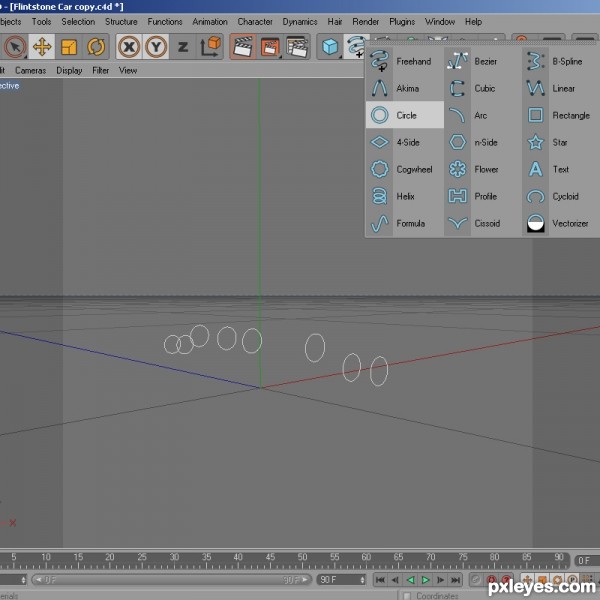This screenshot has width=600, height=600.
Task: Open the Plugins menu
Action: pyautogui.click(x=402, y=21)
